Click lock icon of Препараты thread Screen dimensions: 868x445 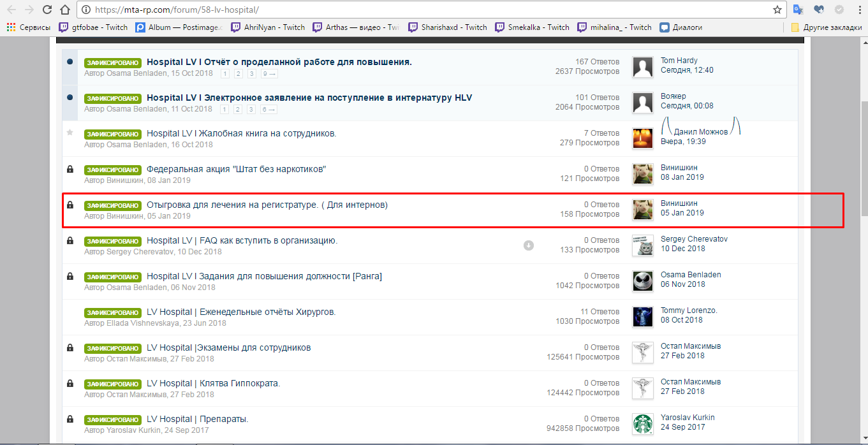point(70,419)
